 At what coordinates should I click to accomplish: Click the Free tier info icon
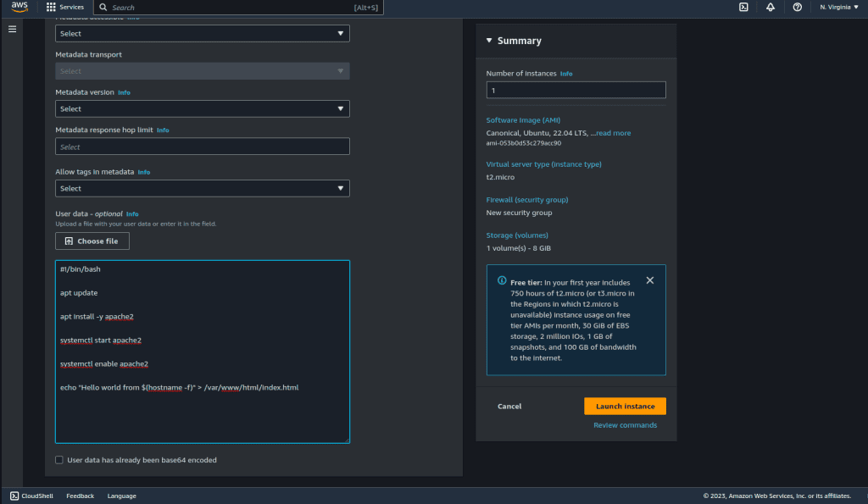(502, 280)
